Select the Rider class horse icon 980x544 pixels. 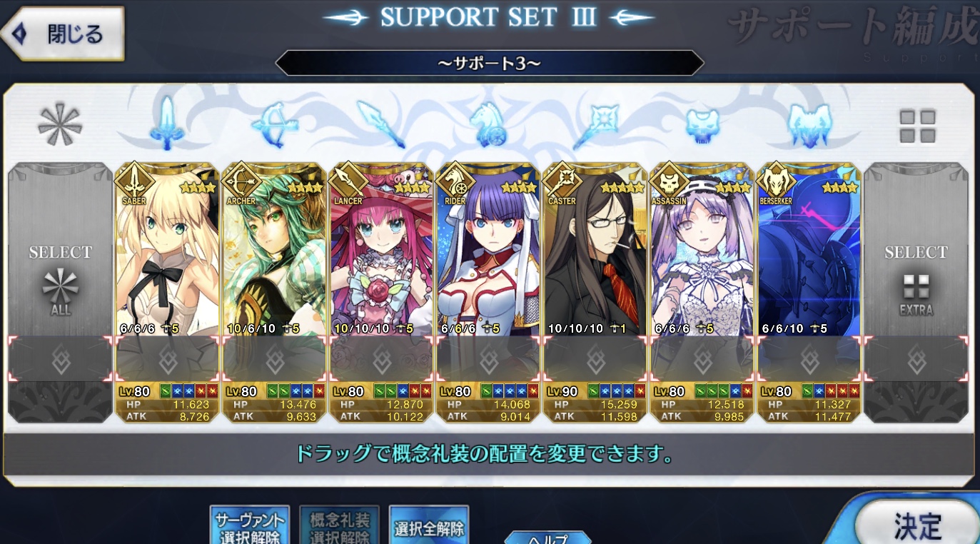tap(489, 124)
